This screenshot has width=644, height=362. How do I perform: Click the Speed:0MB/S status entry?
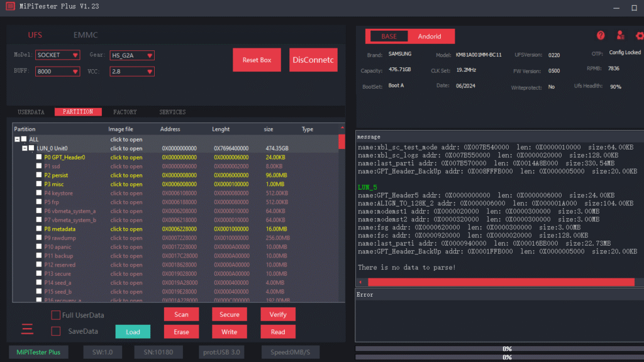291,352
